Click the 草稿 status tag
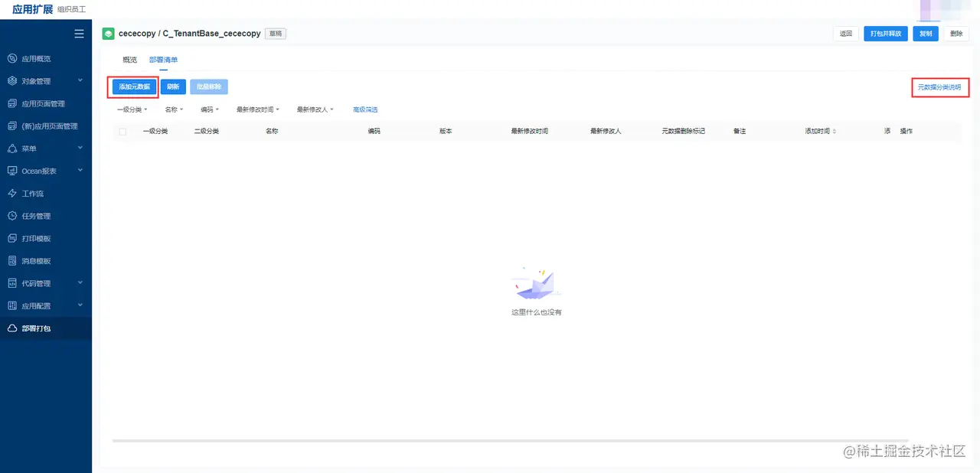 click(276, 34)
